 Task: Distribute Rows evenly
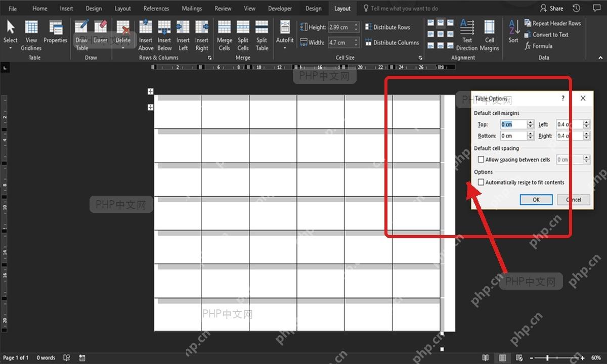pos(387,27)
